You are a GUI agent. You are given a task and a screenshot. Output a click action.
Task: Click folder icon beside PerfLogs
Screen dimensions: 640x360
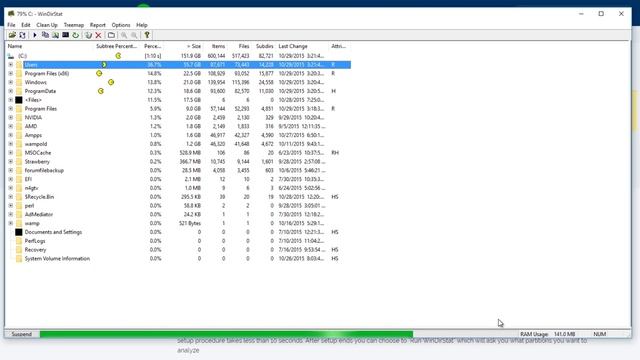pos(19,241)
